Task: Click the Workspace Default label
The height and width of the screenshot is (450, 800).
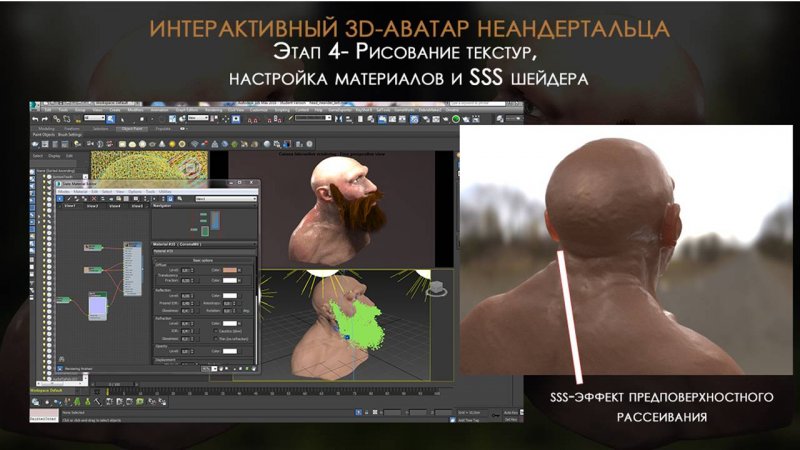Action: 46,390
